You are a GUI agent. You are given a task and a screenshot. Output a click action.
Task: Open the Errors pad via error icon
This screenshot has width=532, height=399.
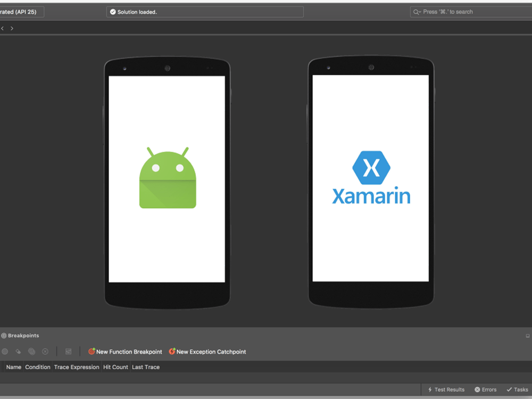[479, 389]
